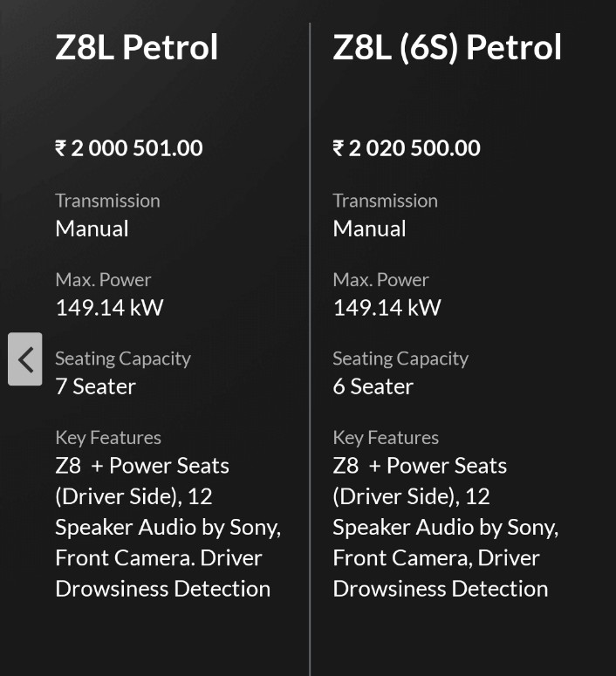Select the Z8L (6S) Petrol variant heading

point(447,47)
